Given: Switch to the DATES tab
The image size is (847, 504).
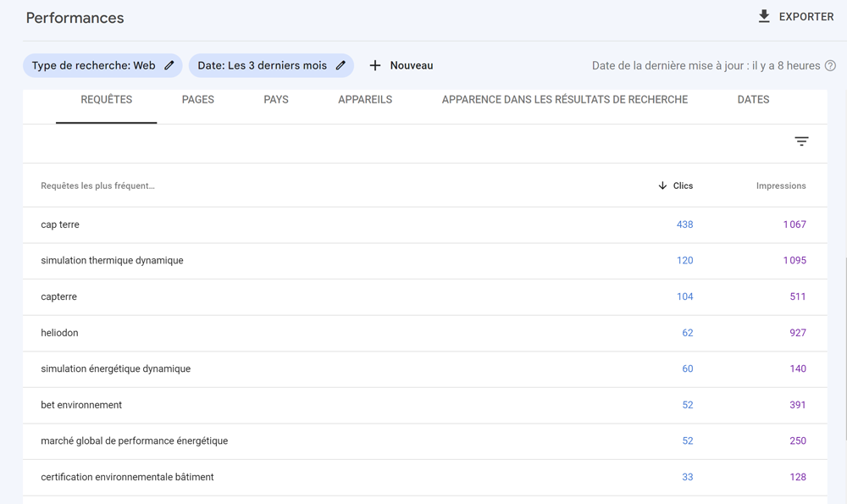Looking at the screenshot, I should click(x=753, y=99).
